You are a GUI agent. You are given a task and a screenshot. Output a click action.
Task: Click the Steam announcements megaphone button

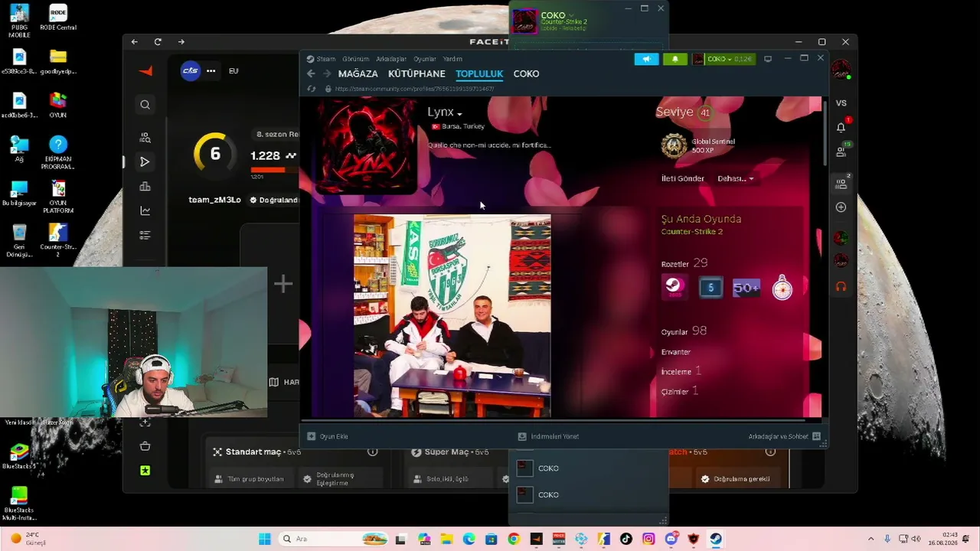(646, 59)
